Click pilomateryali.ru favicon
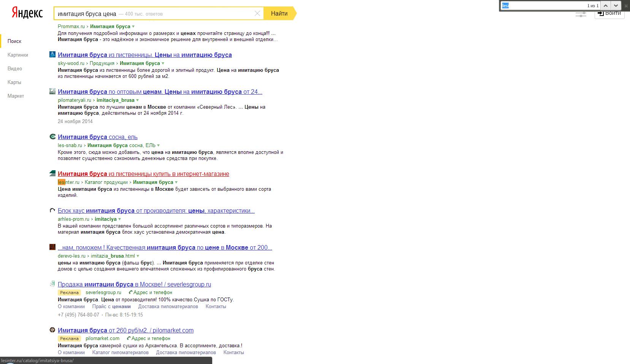 pyautogui.click(x=52, y=91)
